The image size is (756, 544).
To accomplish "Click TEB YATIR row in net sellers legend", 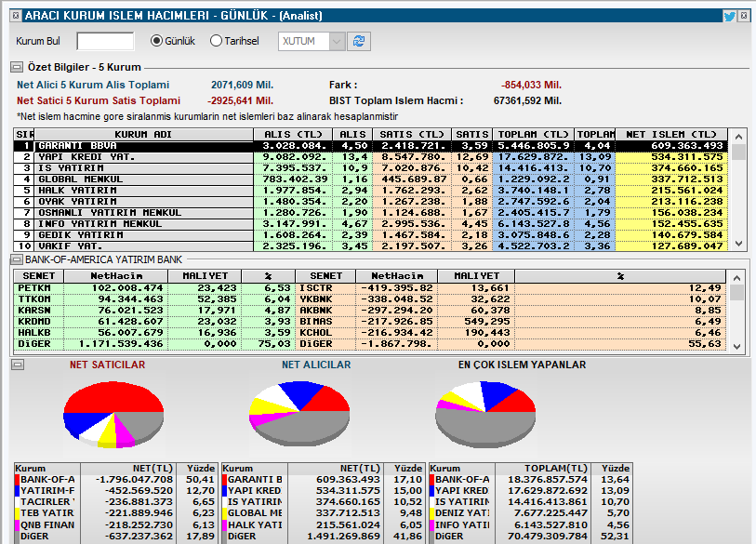I will 114,513.
